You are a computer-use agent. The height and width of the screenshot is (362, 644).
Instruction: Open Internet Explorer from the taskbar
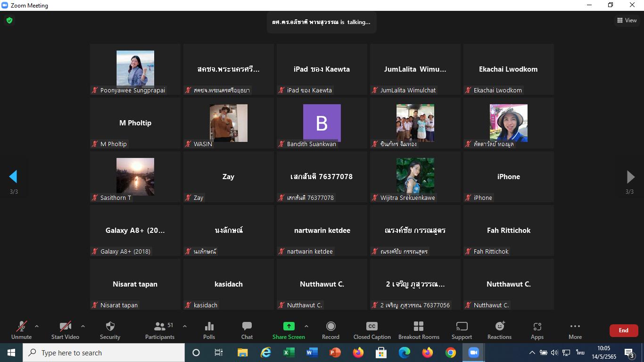[x=266, y=353]
